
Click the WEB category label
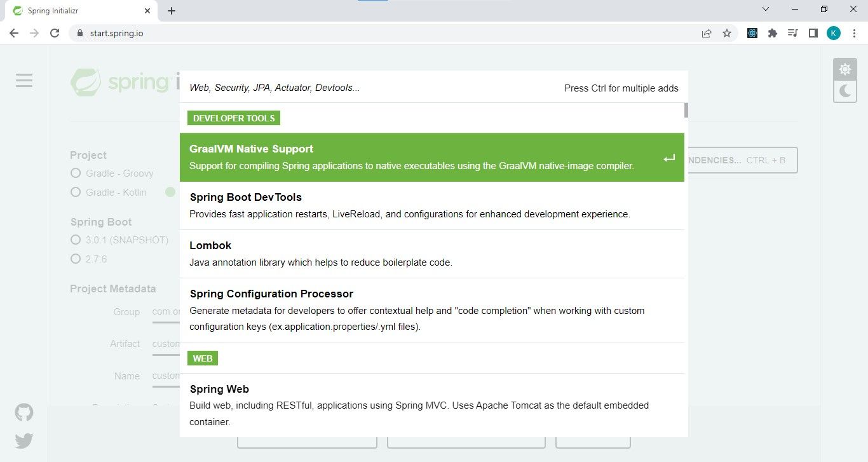click(203, 358)
